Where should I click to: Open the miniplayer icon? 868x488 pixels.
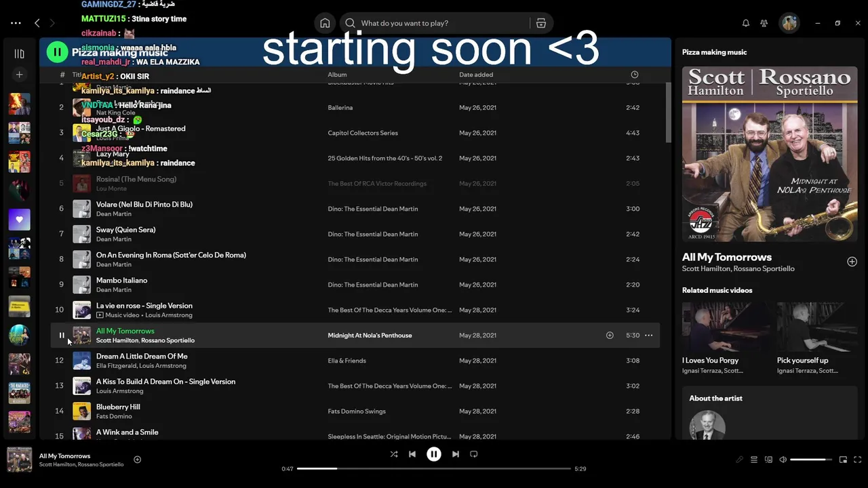[843, 460]
